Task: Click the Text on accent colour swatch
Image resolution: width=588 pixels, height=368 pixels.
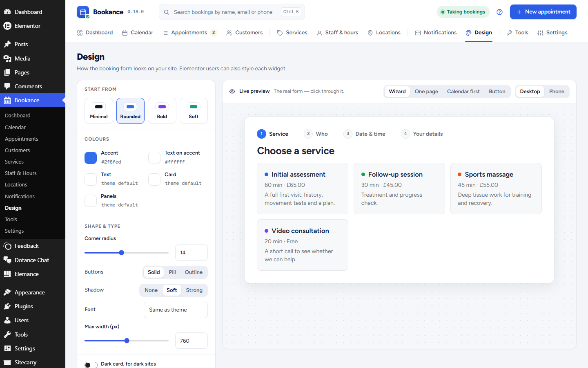Action: 154,157
